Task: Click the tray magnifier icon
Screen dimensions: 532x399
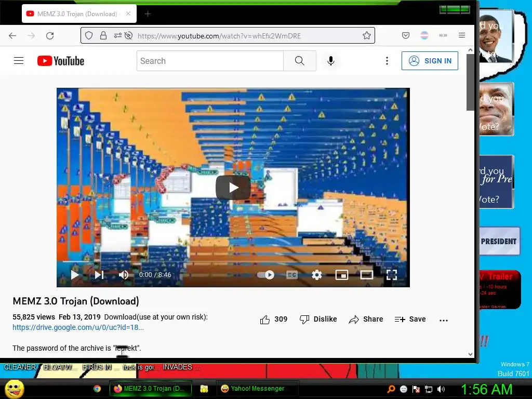Action: (x=391, y=389)
